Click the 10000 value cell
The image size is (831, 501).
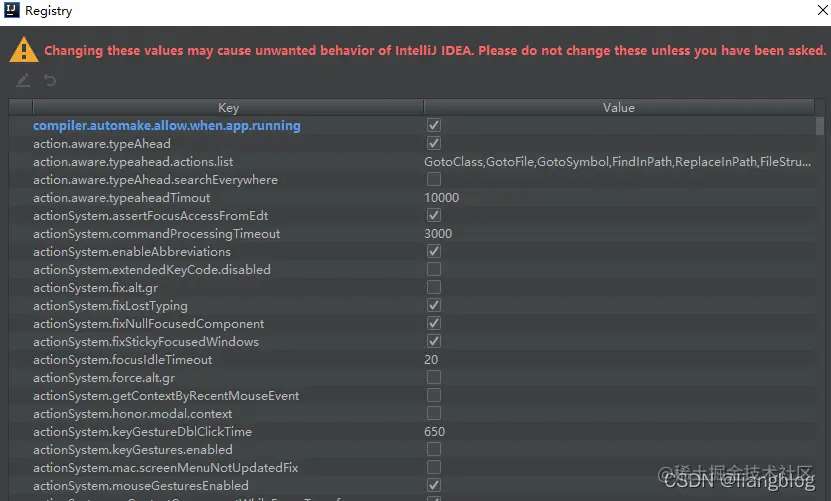(441, 198)
